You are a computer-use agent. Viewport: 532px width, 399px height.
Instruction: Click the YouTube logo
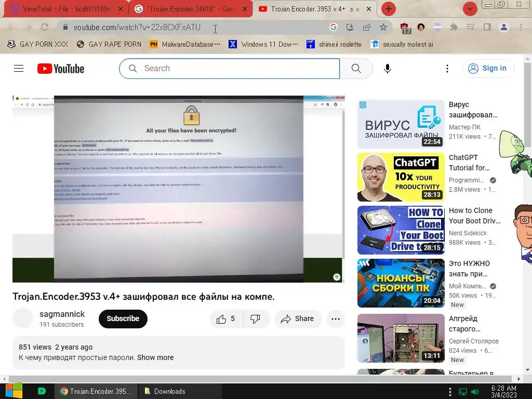pos(61,69)
